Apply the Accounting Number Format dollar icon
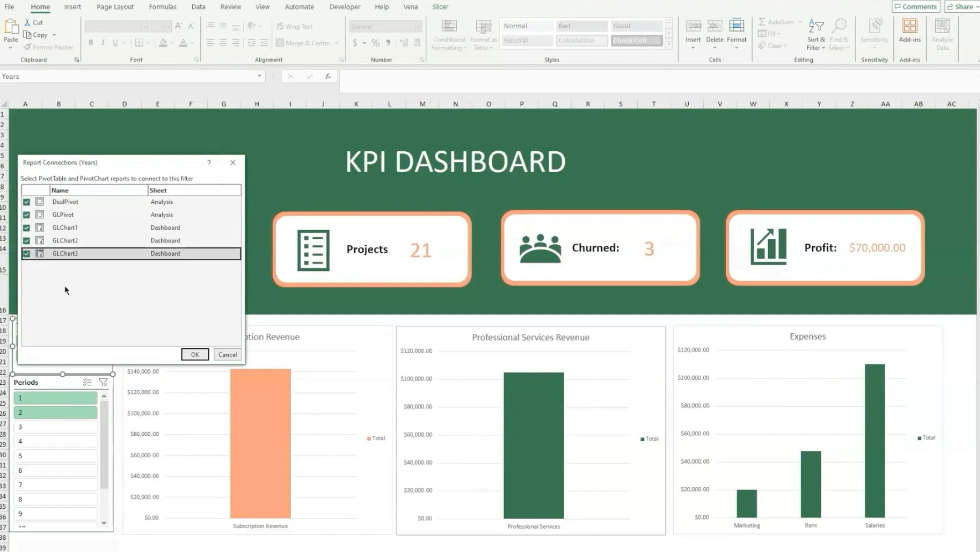This screenshot has height=552, width=980. tap(355, 43)
